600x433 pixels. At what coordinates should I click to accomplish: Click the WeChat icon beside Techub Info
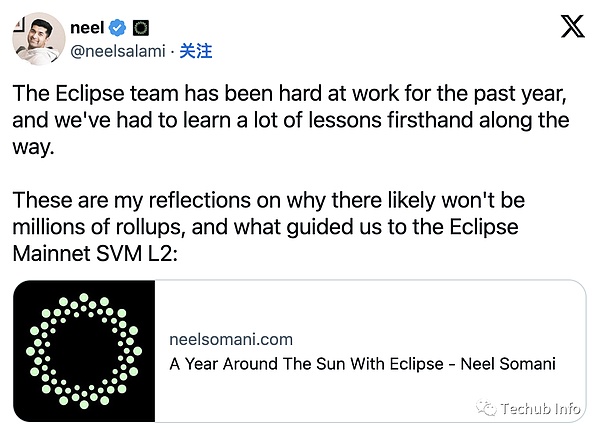click(x=486, y=408)
